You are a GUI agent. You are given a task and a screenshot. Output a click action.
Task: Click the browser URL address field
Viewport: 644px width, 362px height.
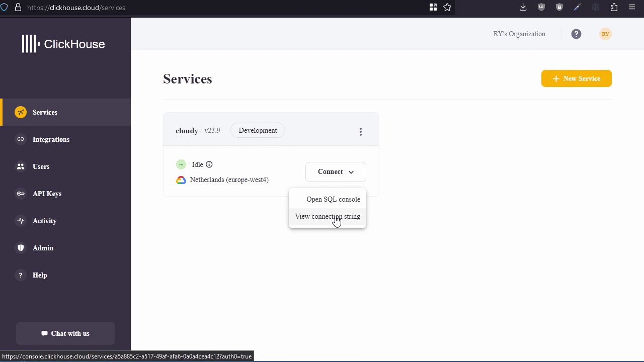[201, 8]
